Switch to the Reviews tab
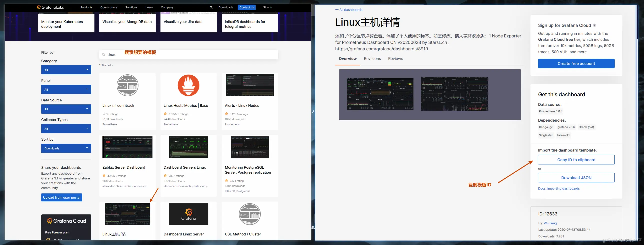Screen dimensions: 644x245 395,59
